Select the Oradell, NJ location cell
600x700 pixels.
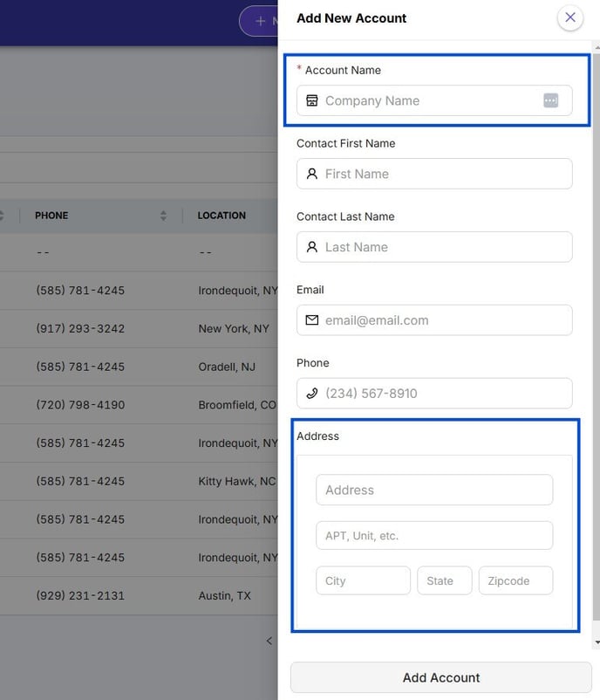pos(227,367)
